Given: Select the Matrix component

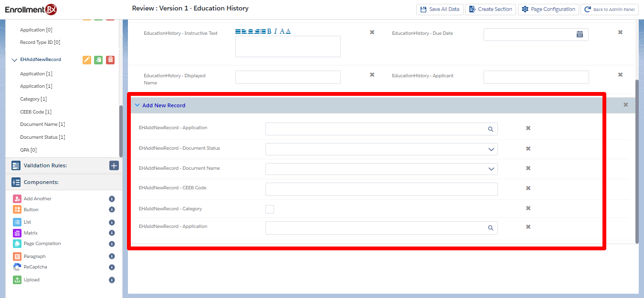Looking at the screenshot, I should coord(31,233).
